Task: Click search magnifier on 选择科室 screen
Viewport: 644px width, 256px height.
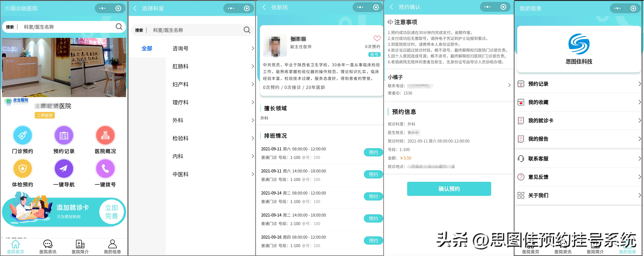Action: click(247, 30)
